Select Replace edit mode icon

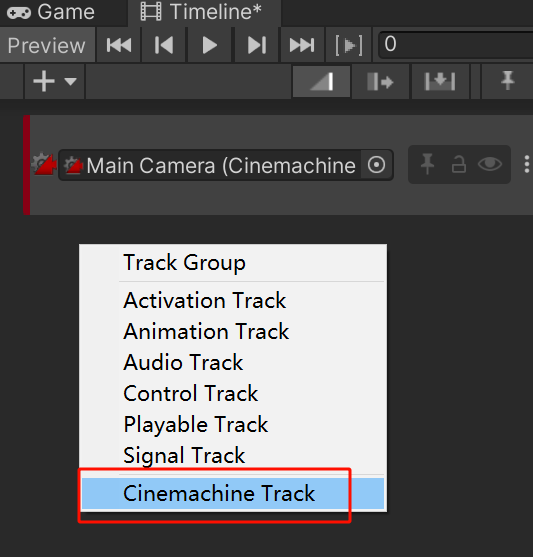click(x=440, y=82)
